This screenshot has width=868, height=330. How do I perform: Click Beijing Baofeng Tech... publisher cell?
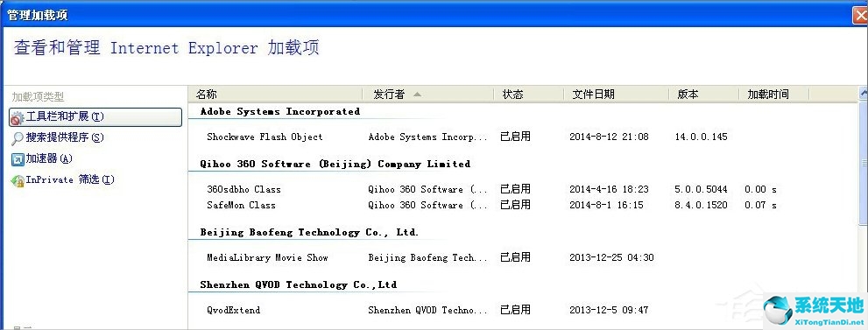pos(428,257)
